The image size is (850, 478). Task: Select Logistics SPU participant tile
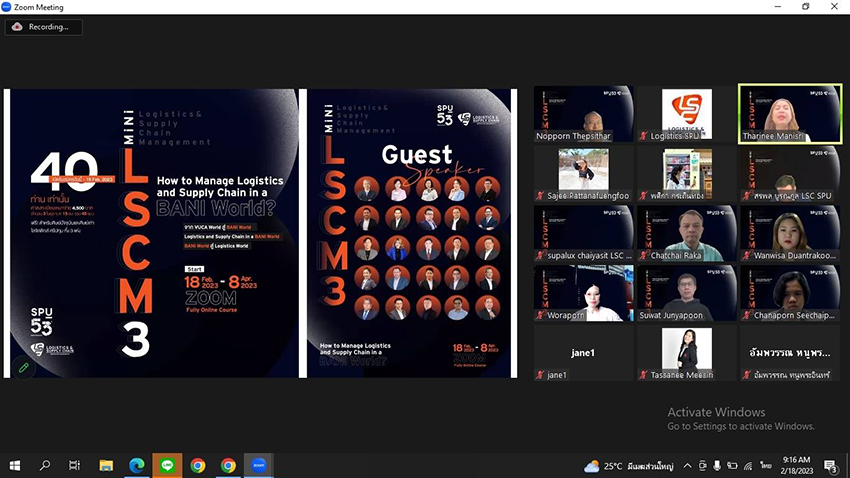(x=687, y=114)
